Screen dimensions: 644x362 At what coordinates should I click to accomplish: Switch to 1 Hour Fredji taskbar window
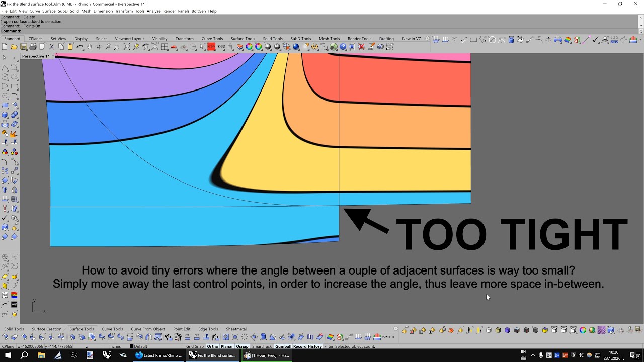click(267, 355)
